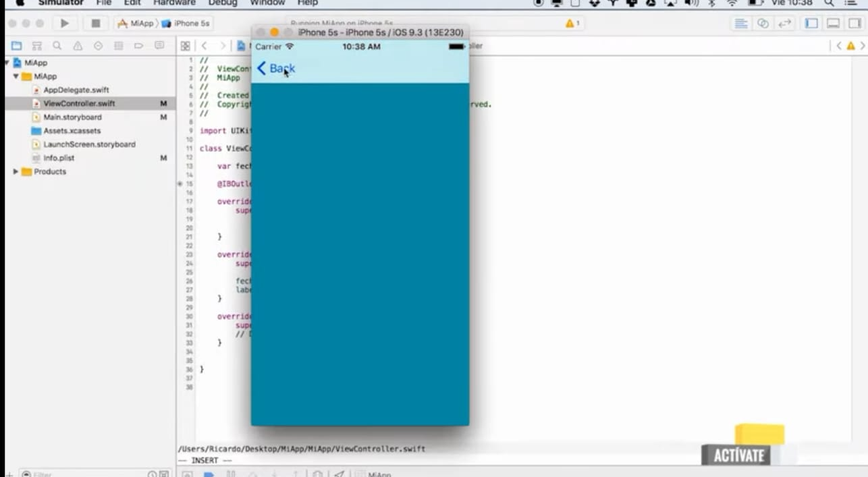Open the MiApp scheme selector
Image resolution: width=868 pixels, height=477 pixels.
[136, 23]
